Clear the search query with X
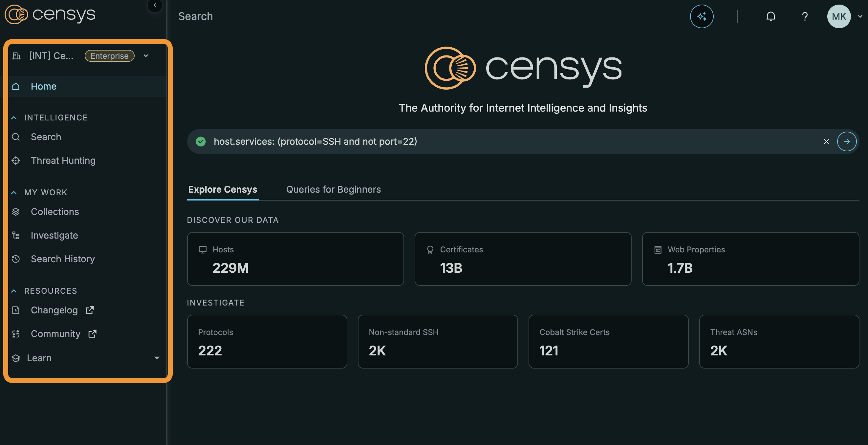 [826, 141]
